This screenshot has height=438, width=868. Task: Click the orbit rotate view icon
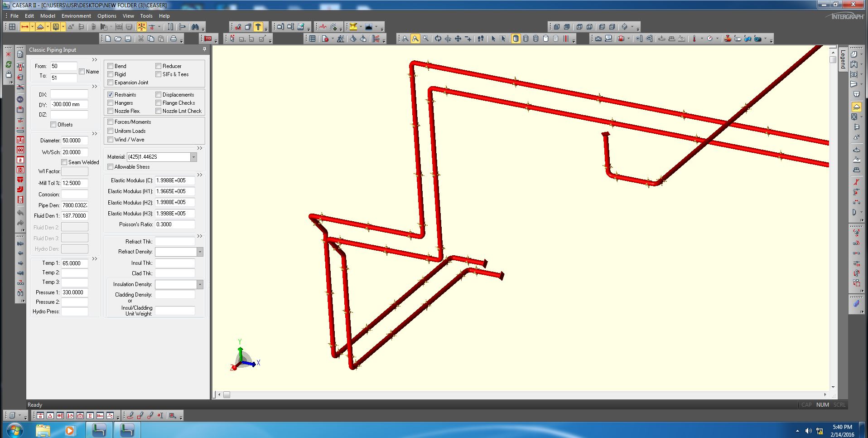[438, 39]
